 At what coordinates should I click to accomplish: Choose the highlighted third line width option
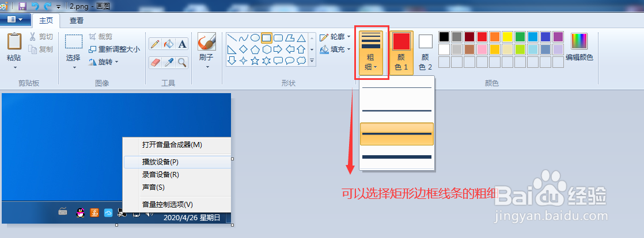pos(397,133)
